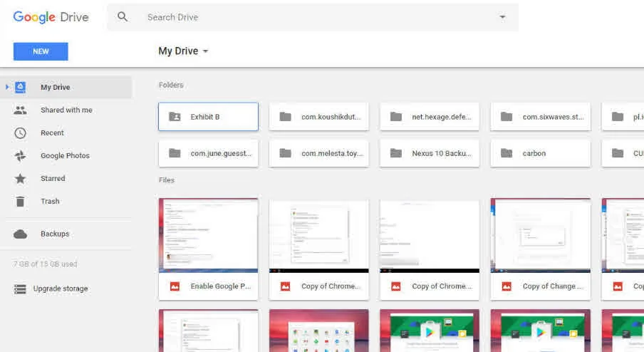Click the Backups cloud icon
644x352 pixels.
pos(20,234)
